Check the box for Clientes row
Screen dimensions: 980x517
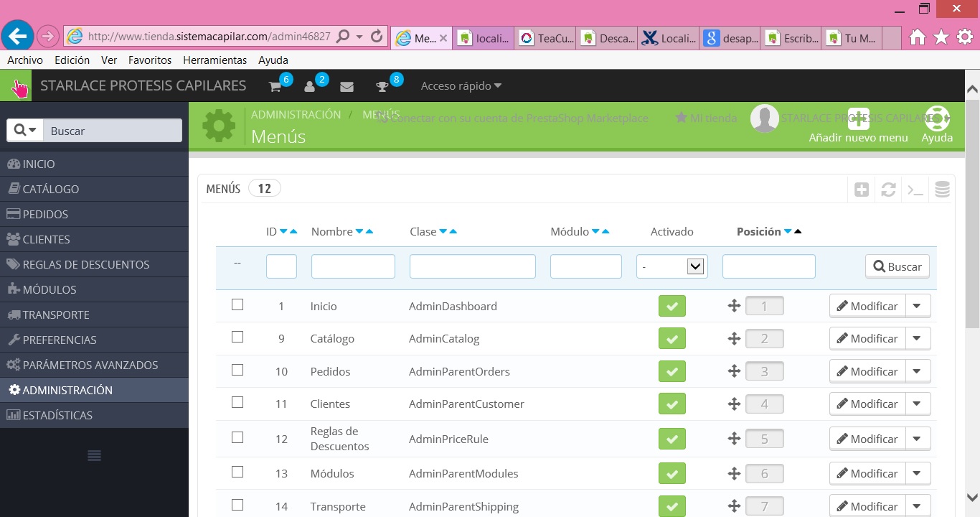coord(237,402)
